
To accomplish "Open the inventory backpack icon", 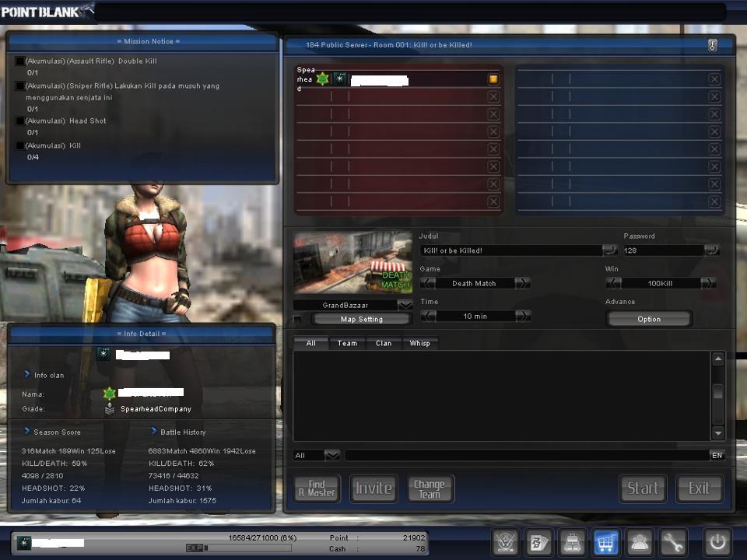I will coord(572,542).
